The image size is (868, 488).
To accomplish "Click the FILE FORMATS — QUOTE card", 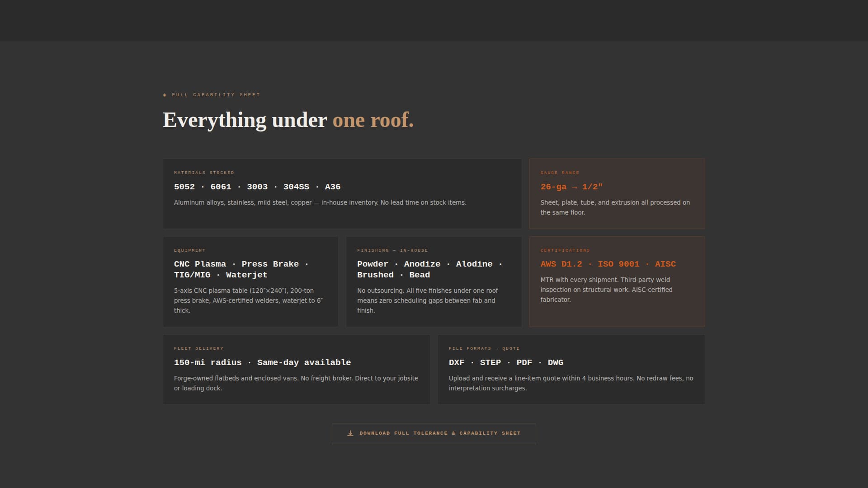I will pyautogui.click(x=571, y=369).
